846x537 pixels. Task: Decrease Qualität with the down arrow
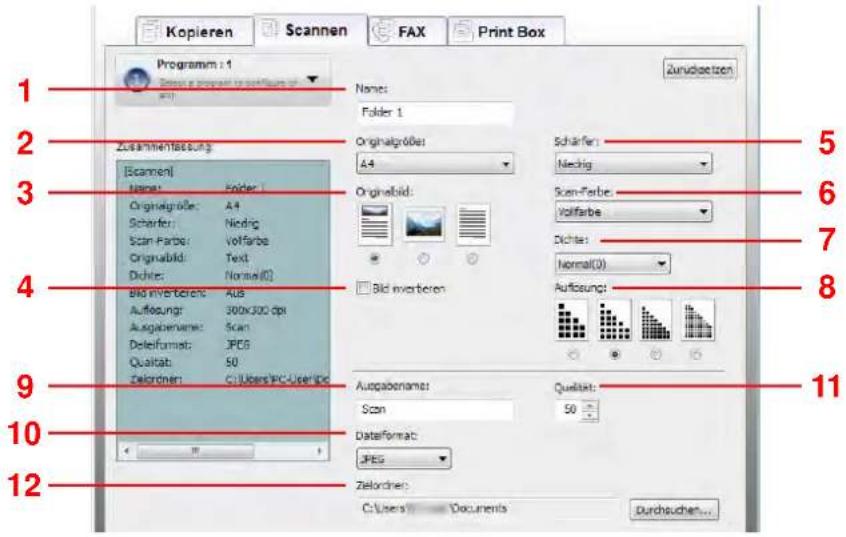click(x=590, y=415)
